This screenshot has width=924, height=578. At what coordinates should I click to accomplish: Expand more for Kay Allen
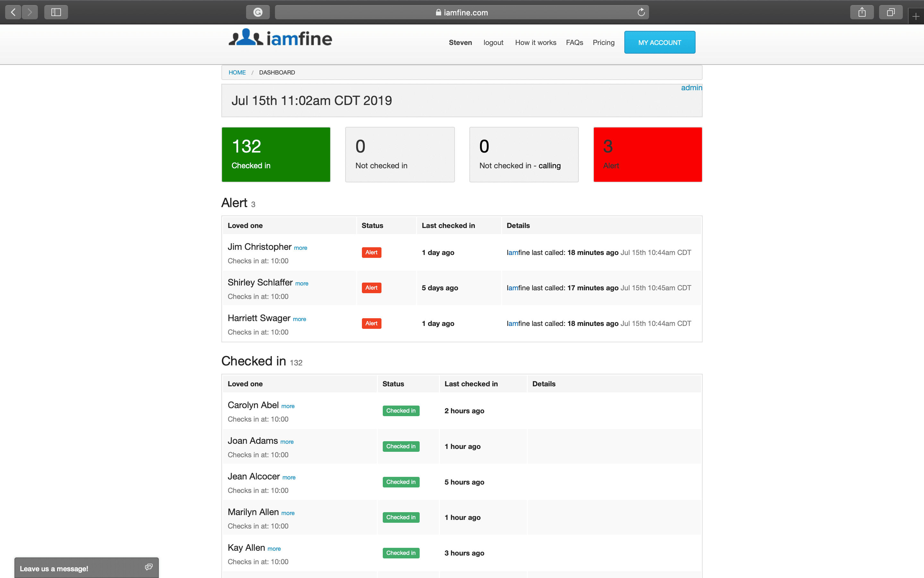point(274,548)
